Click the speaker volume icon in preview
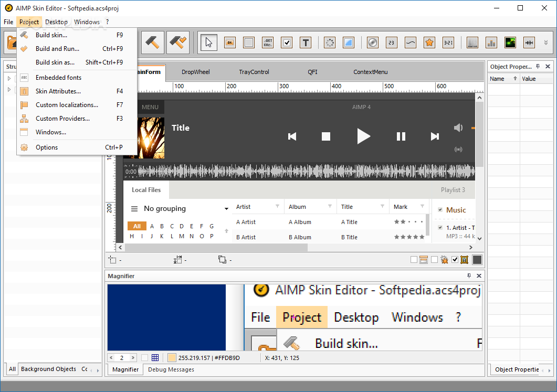 (x=458, y=128)
